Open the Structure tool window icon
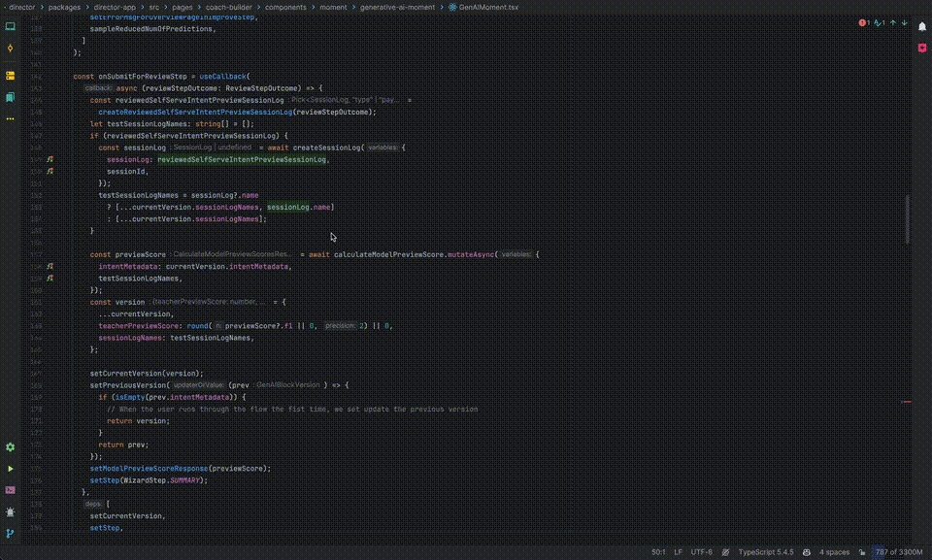The image size is (932, 560). pyautogui.click(x=10, y=76)
